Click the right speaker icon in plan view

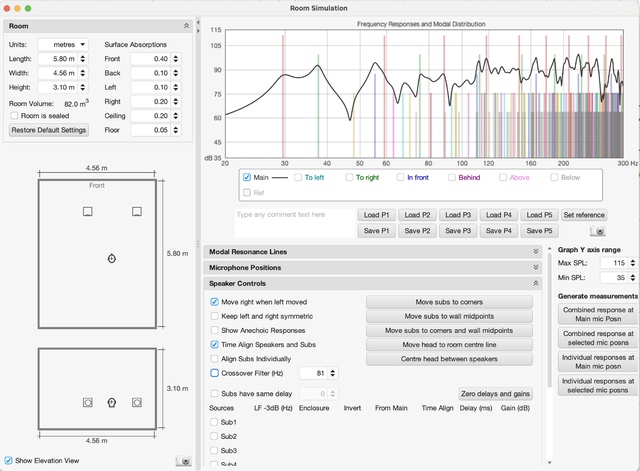(137, 211)
